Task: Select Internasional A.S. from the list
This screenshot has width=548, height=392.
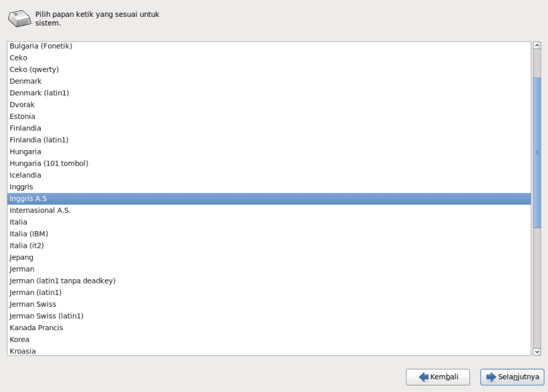Action: (x=40, y=210)
